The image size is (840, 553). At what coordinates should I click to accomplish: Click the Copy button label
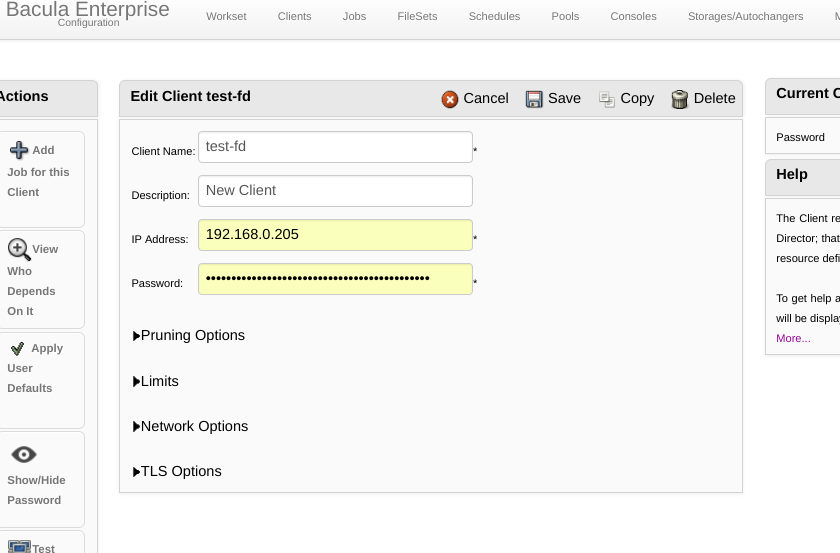pos(637,99)
